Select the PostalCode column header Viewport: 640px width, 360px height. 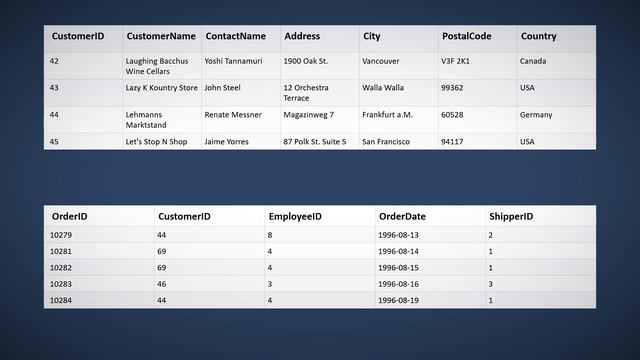click(467, 36)
